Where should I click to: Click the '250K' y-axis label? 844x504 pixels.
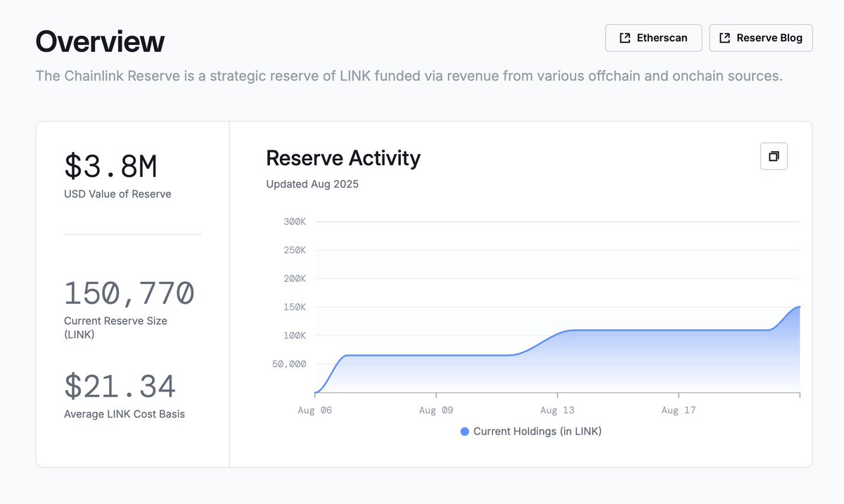pos(295,250)
